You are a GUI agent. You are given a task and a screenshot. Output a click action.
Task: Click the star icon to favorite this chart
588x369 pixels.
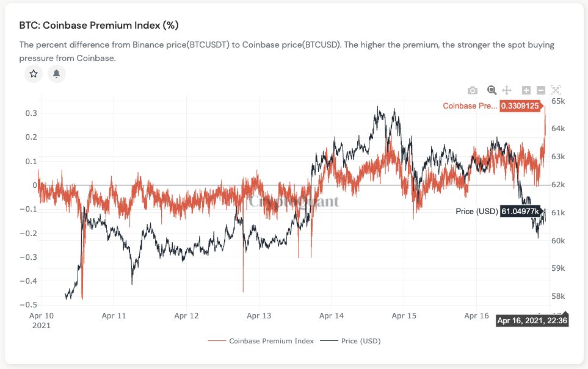tap(33, 73)
